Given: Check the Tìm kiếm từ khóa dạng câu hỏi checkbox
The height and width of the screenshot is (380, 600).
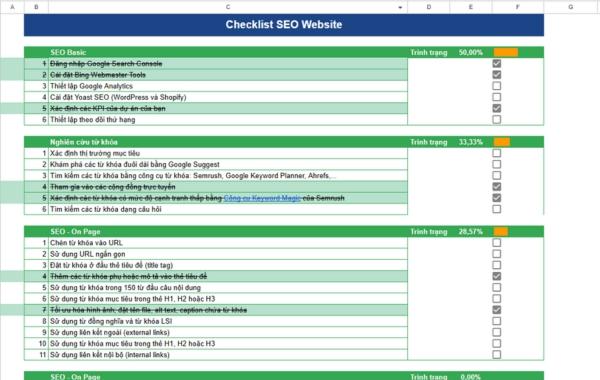Looking at the screenshot, I should tap(497, 209).
